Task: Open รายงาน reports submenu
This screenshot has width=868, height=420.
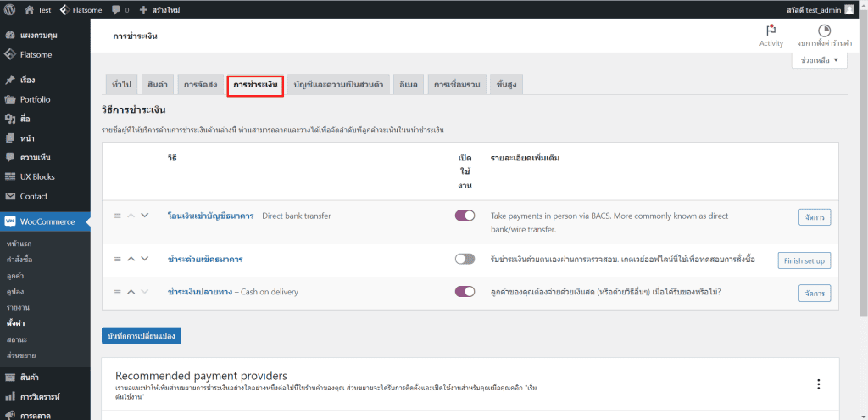Action: (x=18, y=306)
